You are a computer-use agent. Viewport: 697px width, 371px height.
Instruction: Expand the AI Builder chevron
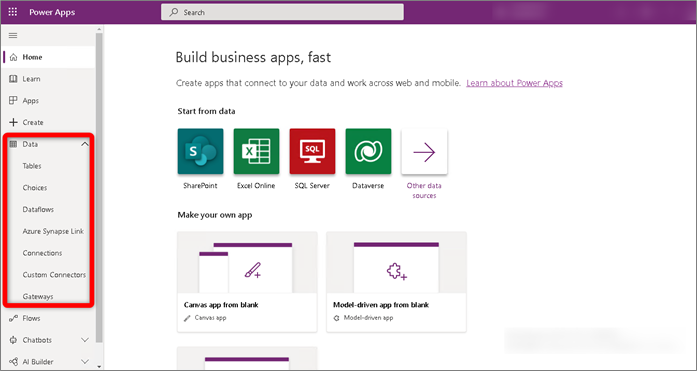(x=84, y=362)
